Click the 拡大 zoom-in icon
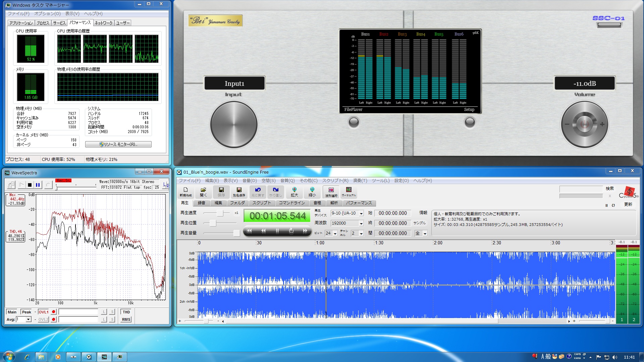 coord(294,192)
